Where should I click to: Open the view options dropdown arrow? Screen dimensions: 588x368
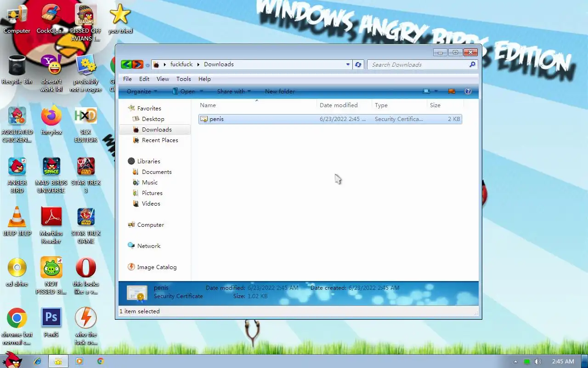[x=436, y=91]
